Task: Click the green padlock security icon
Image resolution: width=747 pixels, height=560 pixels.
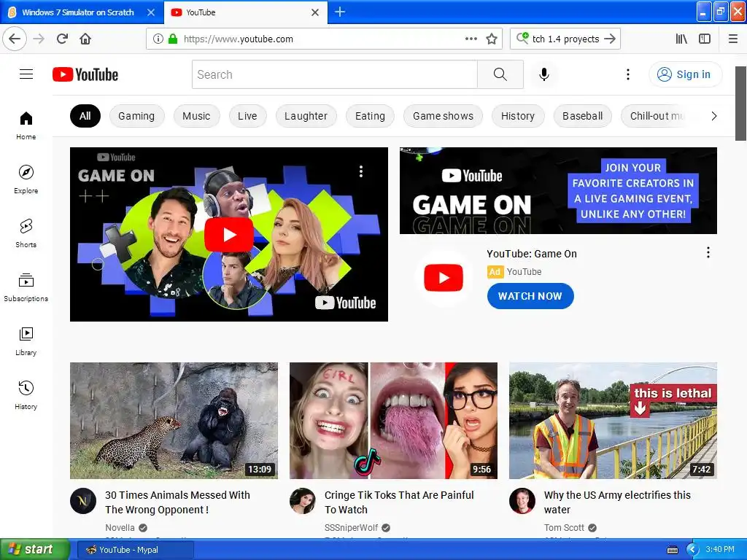Action: click(173, 39)
